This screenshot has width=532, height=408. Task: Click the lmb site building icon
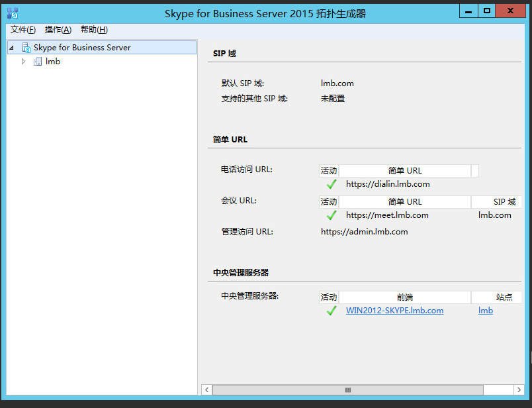(38, 62)
